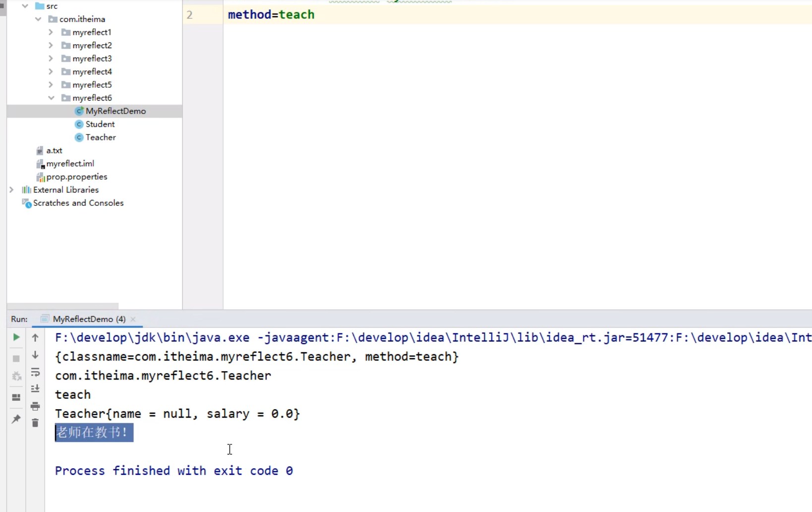Click the highlighted '老师在教书!' console output
The height and width of the screenshot is (512, 812).
point(94,433)
